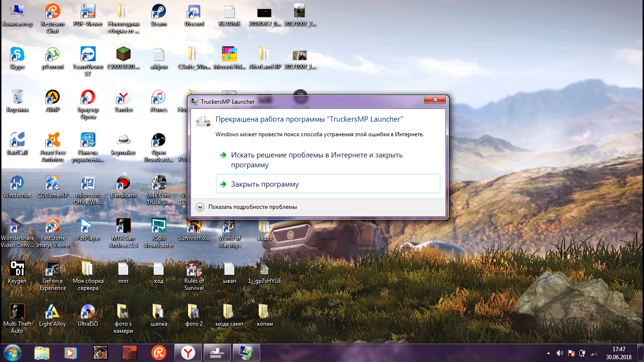Select the 'шапка' folder
This screenshot has width=644, height=362.
coord(158,316)
